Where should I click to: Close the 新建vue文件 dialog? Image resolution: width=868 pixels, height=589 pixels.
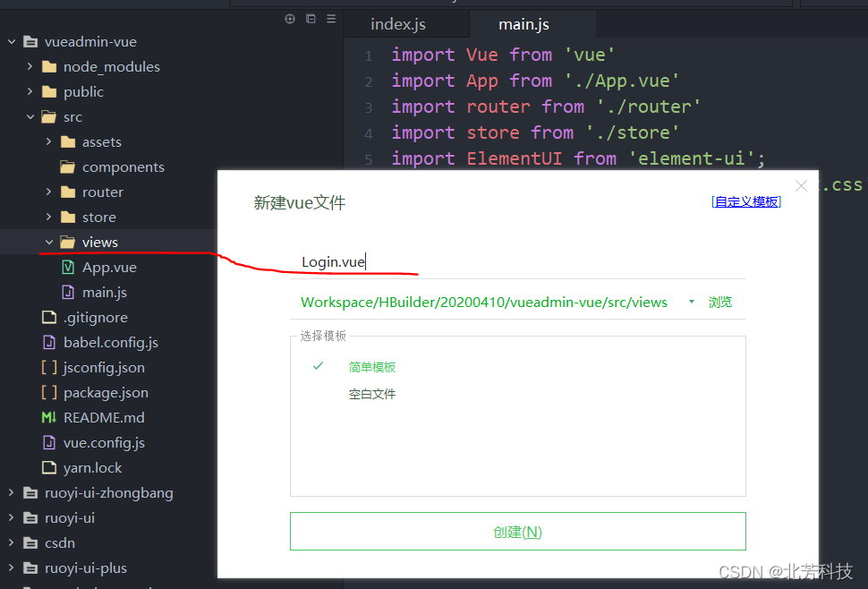pyautogui.click(x=801, y=186)
